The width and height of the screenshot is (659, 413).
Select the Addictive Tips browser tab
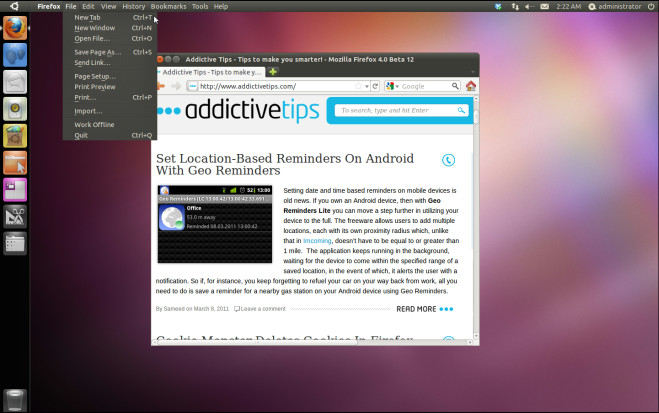tap(211, 72)
